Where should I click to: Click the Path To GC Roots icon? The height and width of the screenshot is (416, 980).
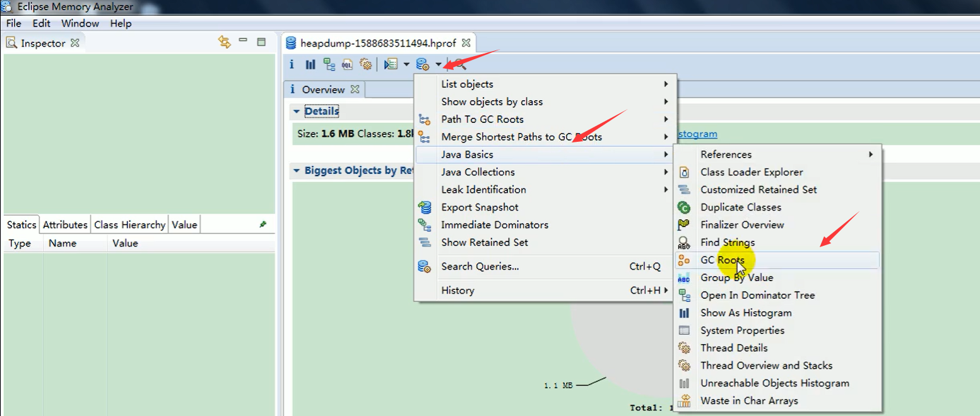tap(425, 119)
